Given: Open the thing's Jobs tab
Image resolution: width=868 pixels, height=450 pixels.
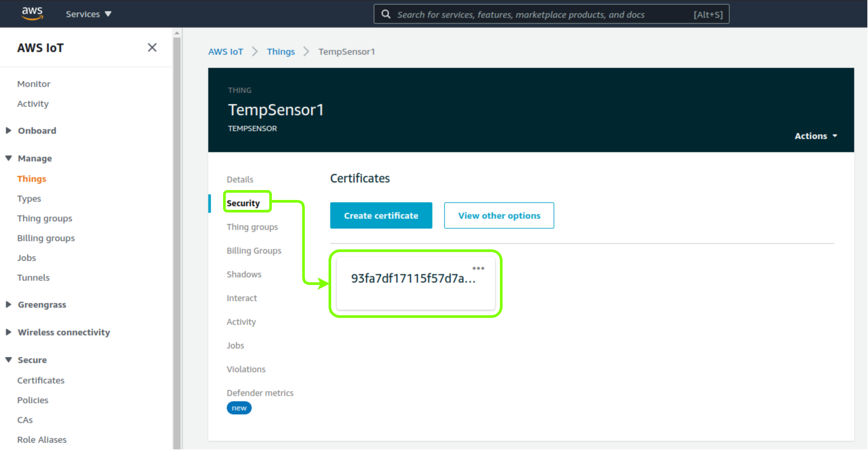Looking at the screenshot, I should tap(235, 346).
